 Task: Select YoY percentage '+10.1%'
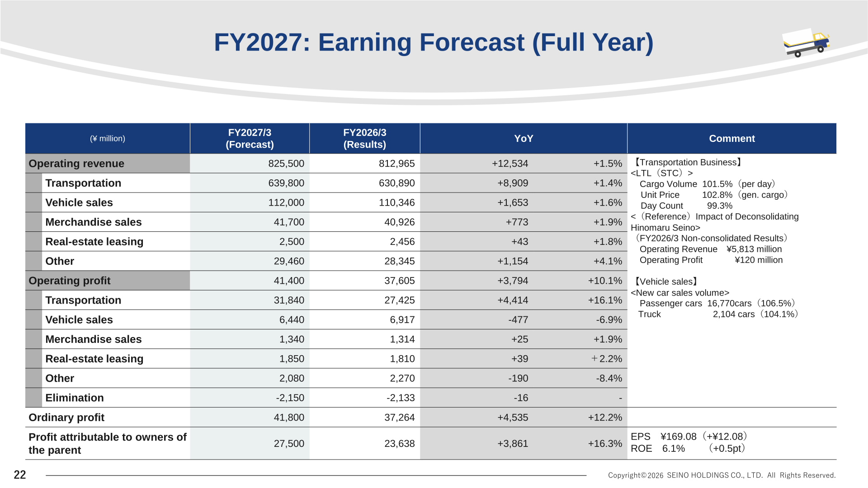point(605,281)
